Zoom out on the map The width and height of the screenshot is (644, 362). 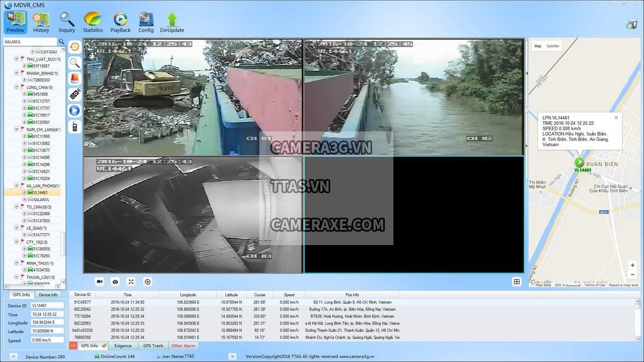click(633, 274)
